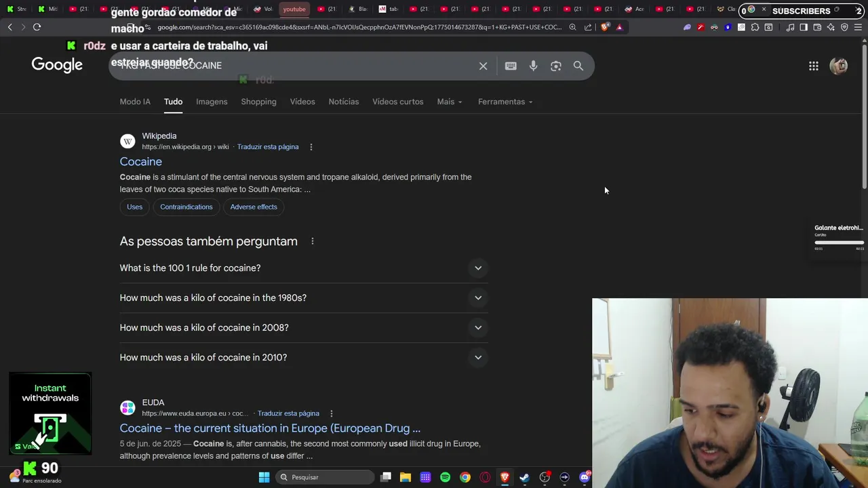Screen dimensions: 868x488
Task: Click the Uses sitelink chip
Action: click(x=134, y=207)
